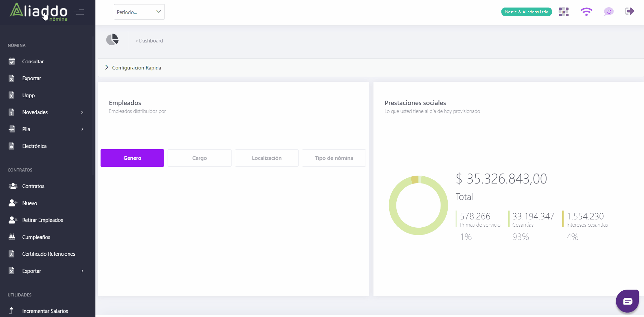The height and width of the screenshot is (317, 644).
Task: Click the Aliaddo nómina logo
Action: (39, 12)
